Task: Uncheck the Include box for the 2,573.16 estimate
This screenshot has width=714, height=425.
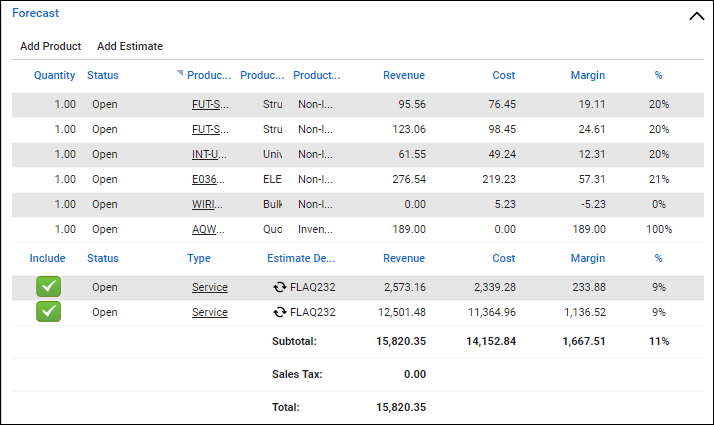Action: 47,287
